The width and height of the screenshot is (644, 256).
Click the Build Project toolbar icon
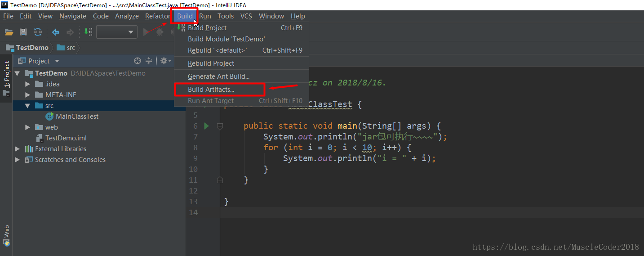click(88, 32)
